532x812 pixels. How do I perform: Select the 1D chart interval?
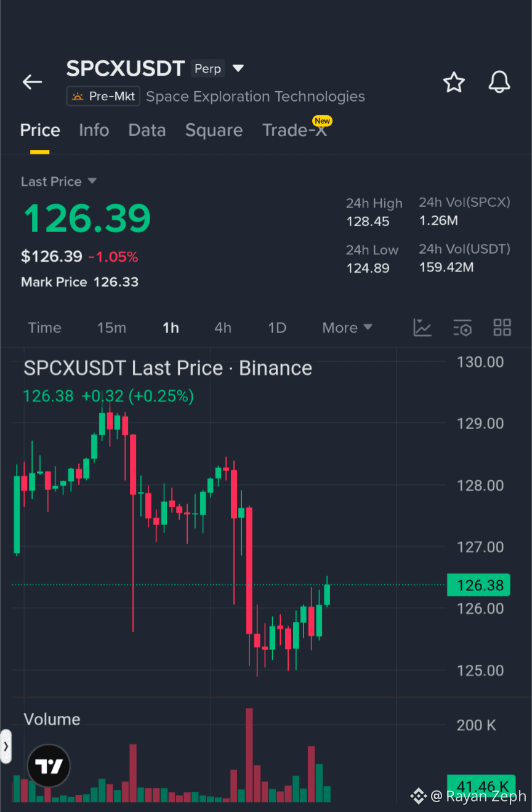coord(277,328)
